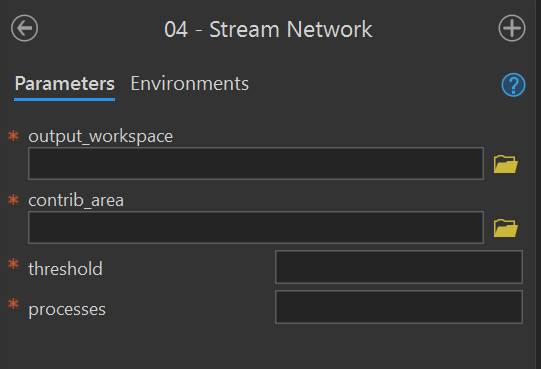Focus the contrib_area text field
This screenshot has height=369, width=541.
tap(256, 227)
